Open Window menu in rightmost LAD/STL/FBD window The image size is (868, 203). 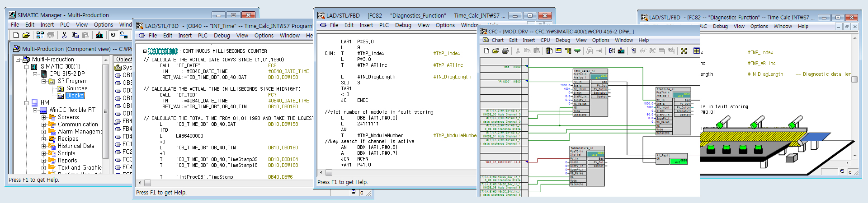(x=783, y=26)
